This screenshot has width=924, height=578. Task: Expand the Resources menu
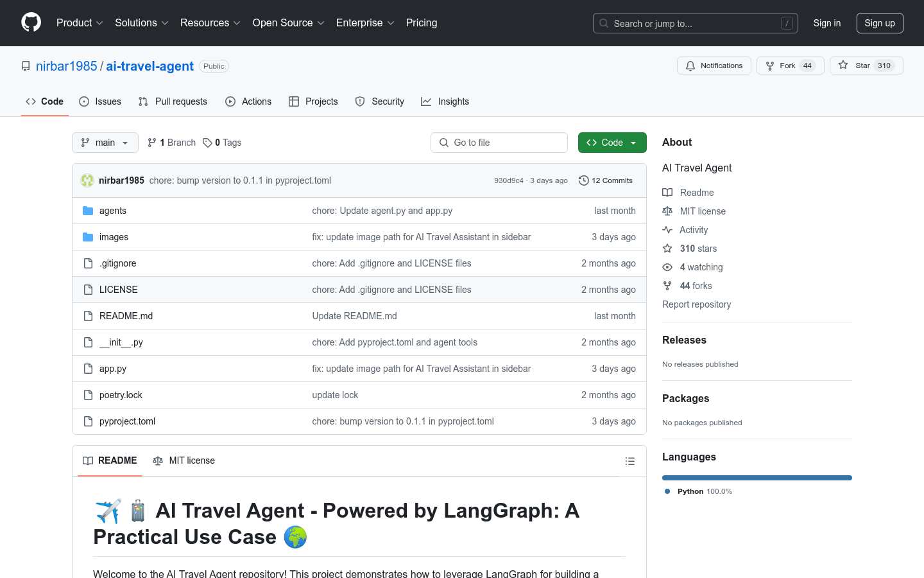click(x=210, y=23)
